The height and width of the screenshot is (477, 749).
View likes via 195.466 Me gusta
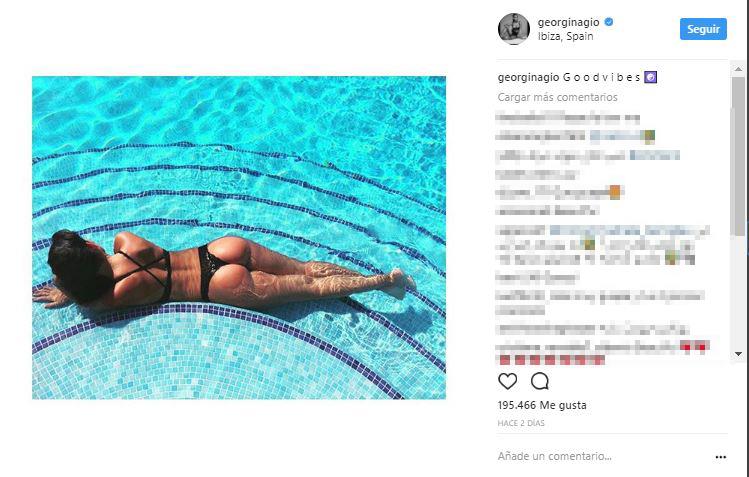[542, 405]
